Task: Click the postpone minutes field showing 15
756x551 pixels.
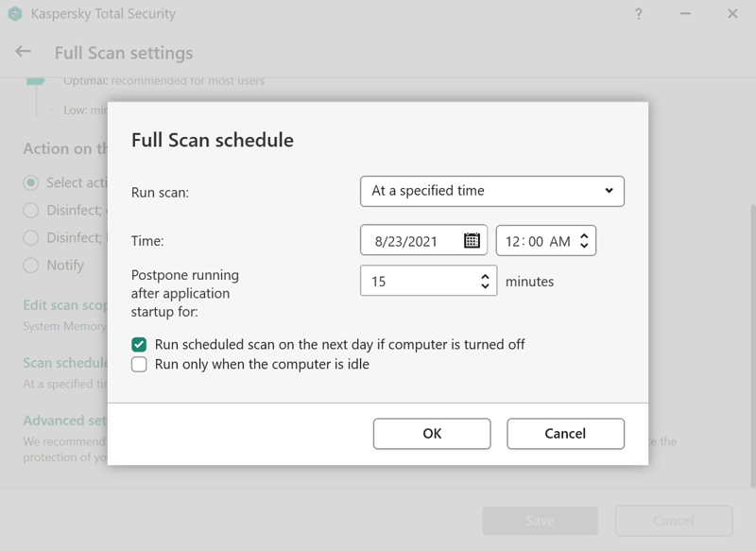Action: tap(428, 281)
